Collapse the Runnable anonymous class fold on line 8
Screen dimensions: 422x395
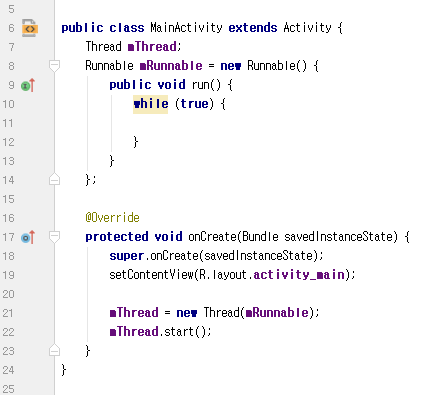[x=54, y=65]
